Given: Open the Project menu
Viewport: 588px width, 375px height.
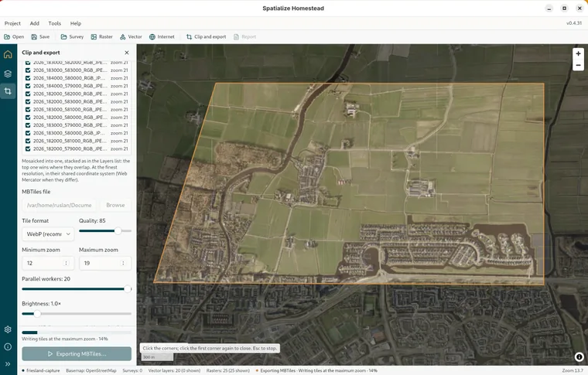Looking at the screenshot, I should point(12,23).
